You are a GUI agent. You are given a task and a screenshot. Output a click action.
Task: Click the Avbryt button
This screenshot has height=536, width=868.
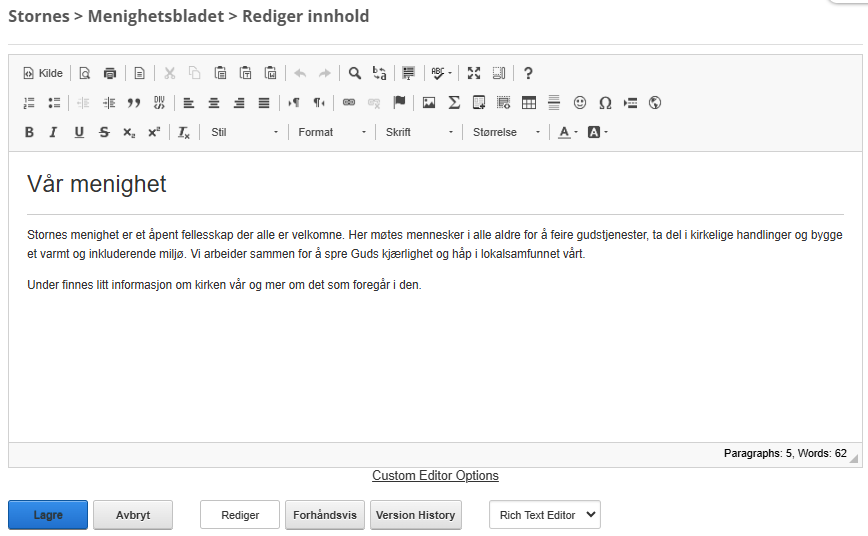(133, 515)
